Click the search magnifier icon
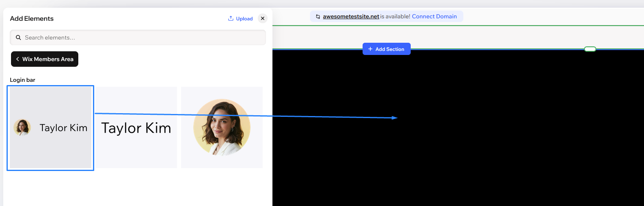 click(18, 37)
